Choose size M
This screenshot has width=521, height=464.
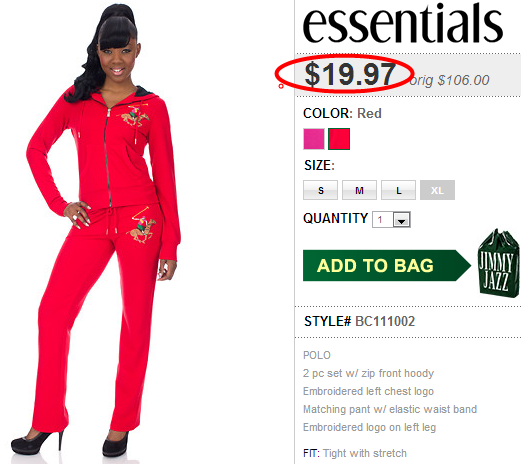click(x=359, y=190)
